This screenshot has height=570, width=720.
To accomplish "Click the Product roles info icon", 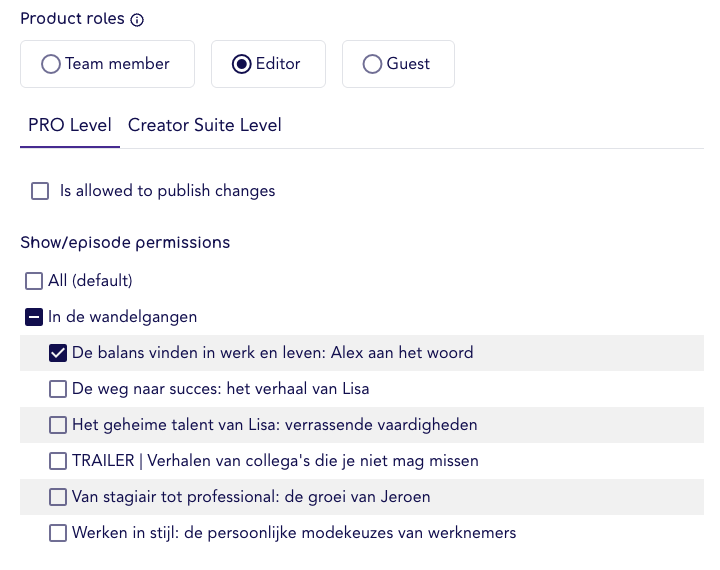I will (x=137, y=20).
